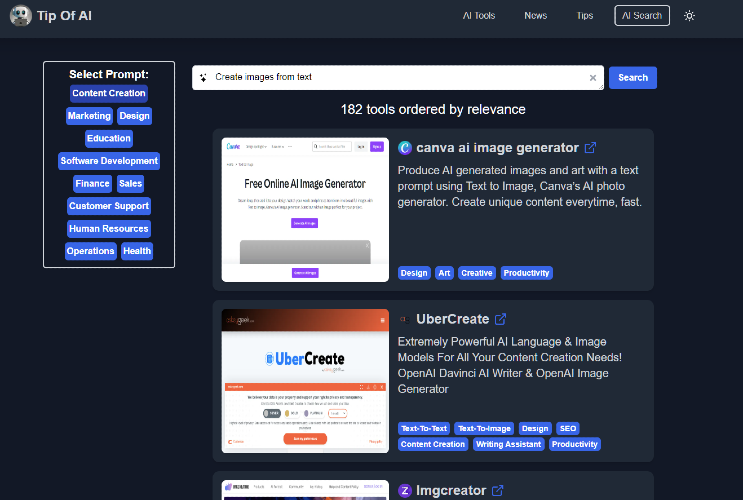
Task: Open News in the top navigation
Action: coord(535,16)
